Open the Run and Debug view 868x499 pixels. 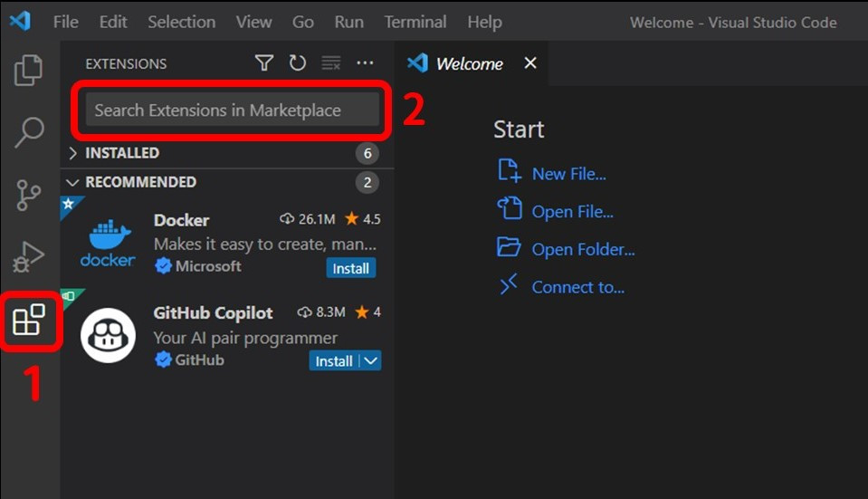tap(28, 257)
